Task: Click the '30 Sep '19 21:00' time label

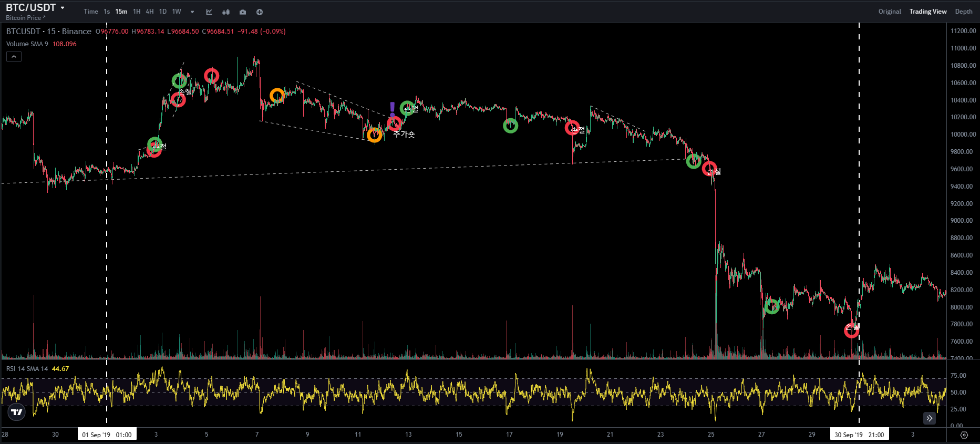Action: [x=859, y=435]
